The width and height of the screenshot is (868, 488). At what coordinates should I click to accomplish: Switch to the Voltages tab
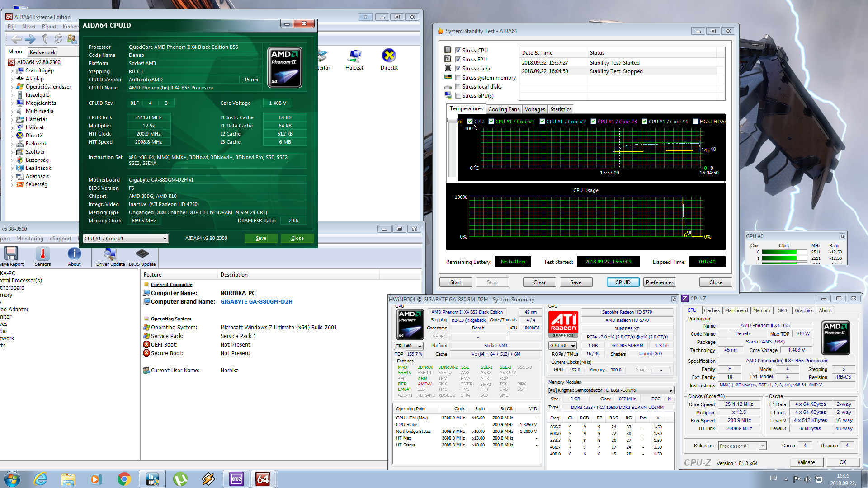coord(535,109)
